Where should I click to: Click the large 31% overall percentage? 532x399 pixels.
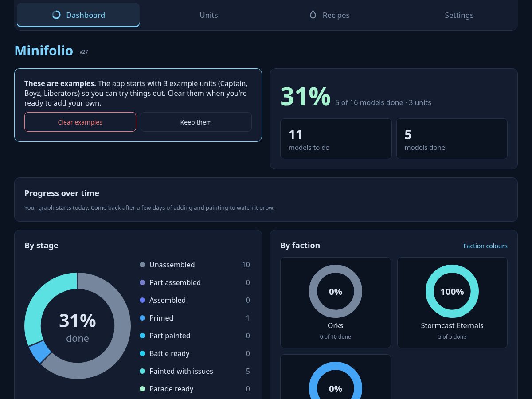pyautogui.click(x=305, y=96)
